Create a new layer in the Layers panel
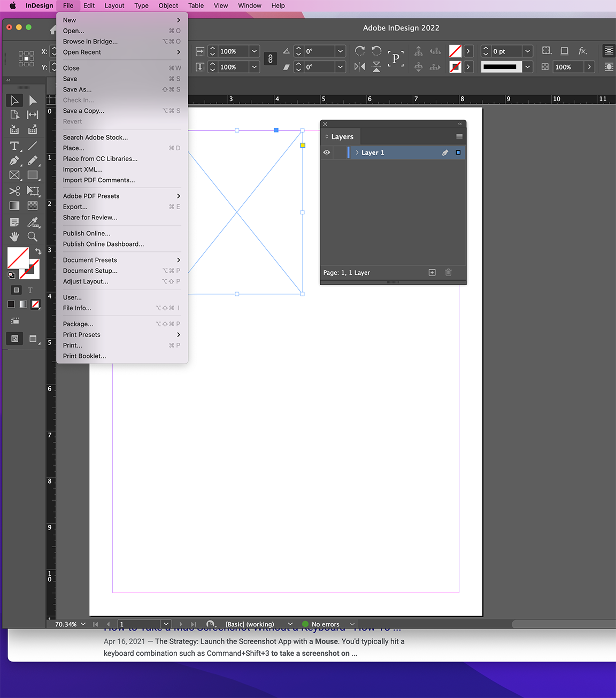The image size is (616, 698). (x=432, y=272)
